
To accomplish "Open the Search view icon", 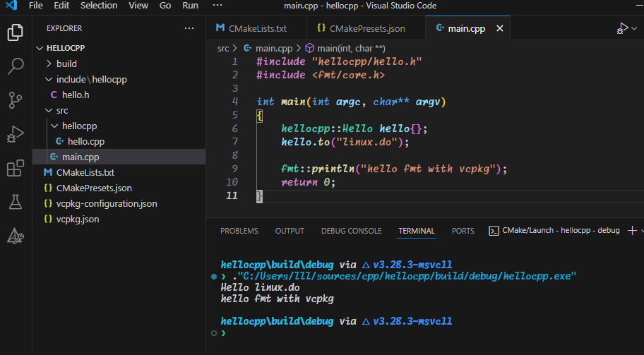I will 16,66.
